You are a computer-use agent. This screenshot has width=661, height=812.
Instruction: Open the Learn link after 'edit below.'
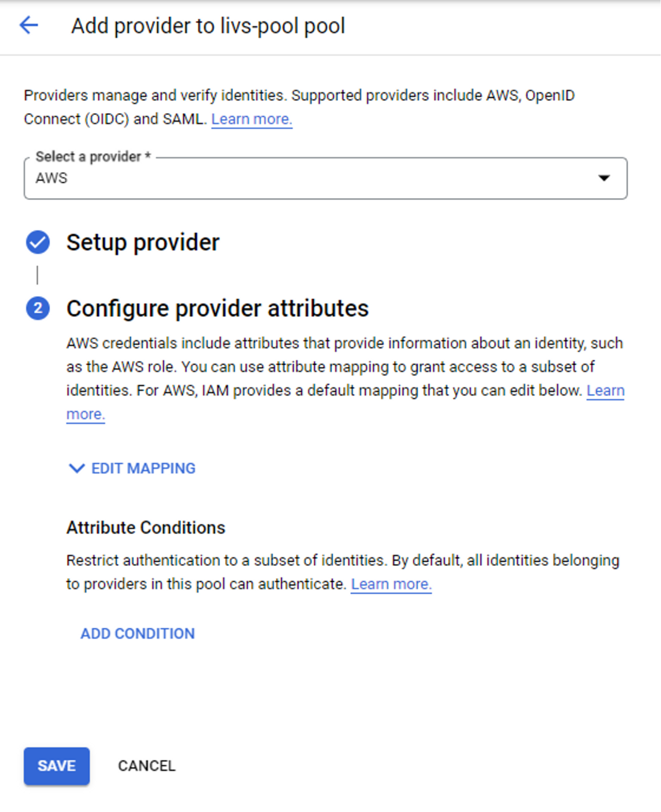(605, 390)
